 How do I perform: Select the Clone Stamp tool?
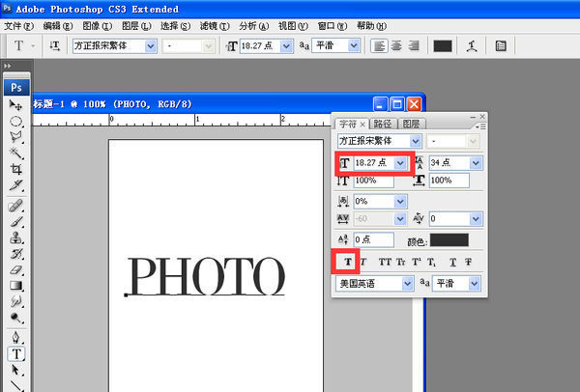coord(15,238)
